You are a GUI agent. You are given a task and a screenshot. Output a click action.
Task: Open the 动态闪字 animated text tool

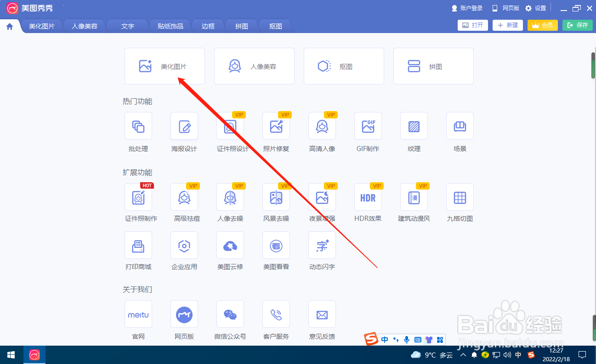click(322, 250)
